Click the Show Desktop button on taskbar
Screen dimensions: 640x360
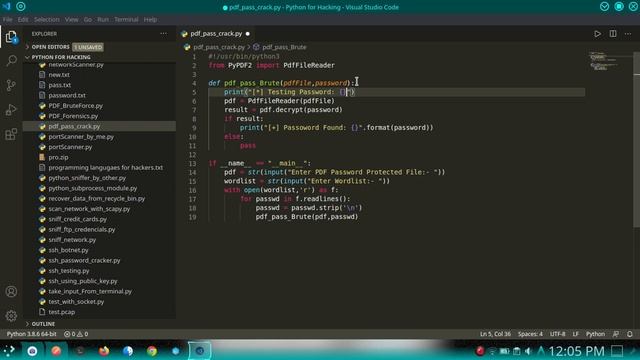click(x=617, y=351)
